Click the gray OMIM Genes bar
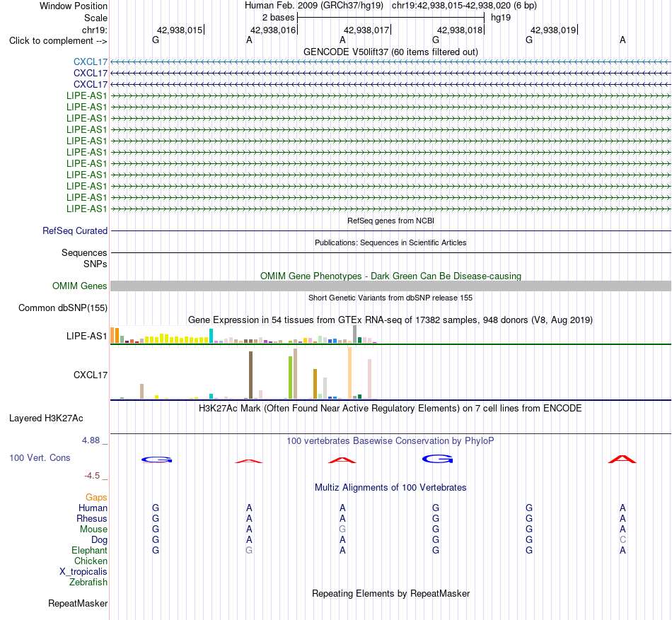Screen dimensions: 672x620 pos(390,286)
